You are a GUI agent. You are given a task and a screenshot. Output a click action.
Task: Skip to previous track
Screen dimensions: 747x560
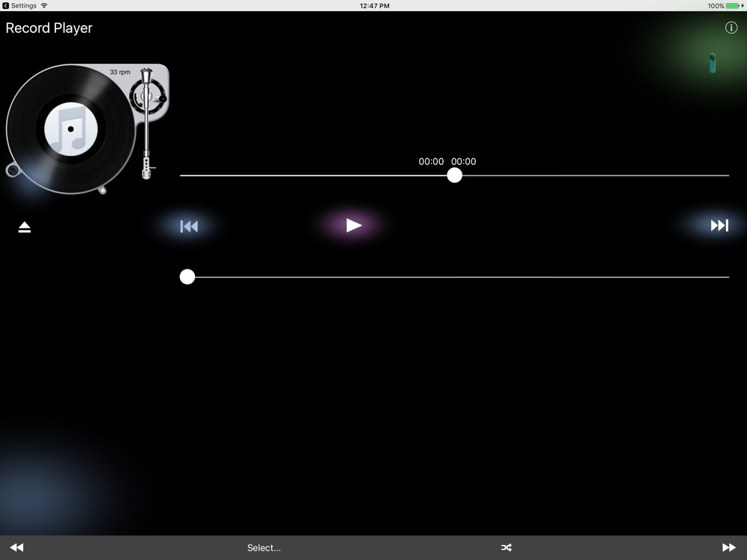(x=189, y=226)
